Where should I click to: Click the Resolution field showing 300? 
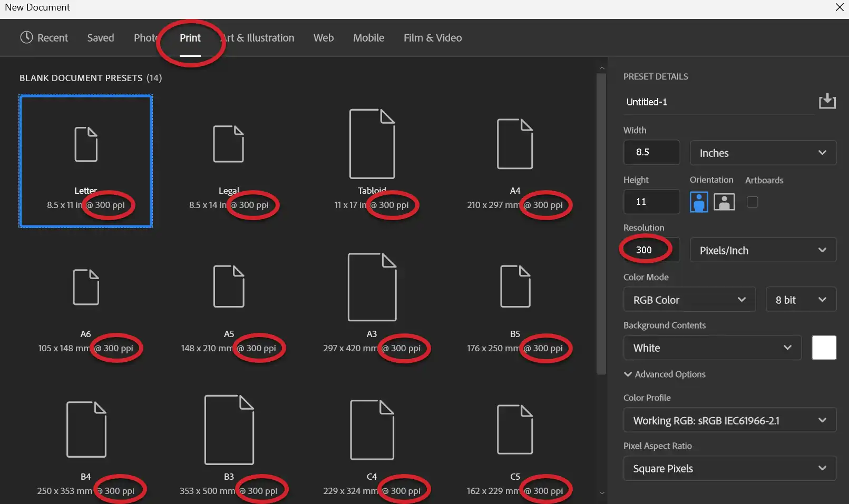[x=652, y=250]
